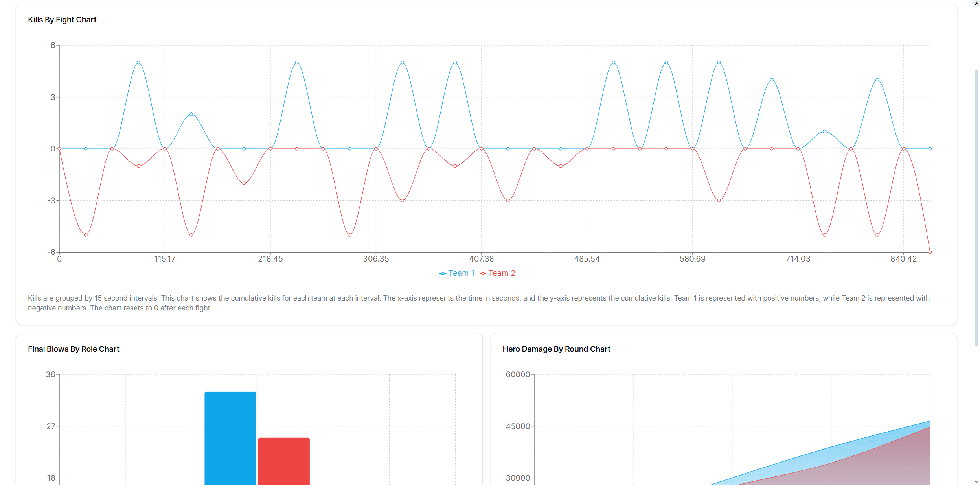Click the 714.03 x-axis tick label
Screen dimensions: 980x485
click(798, 259)
